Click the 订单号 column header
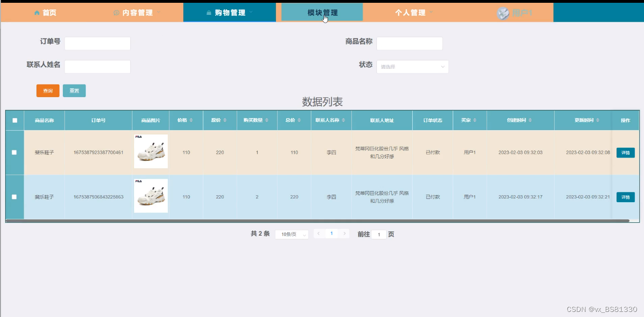 tap(98, 120)
